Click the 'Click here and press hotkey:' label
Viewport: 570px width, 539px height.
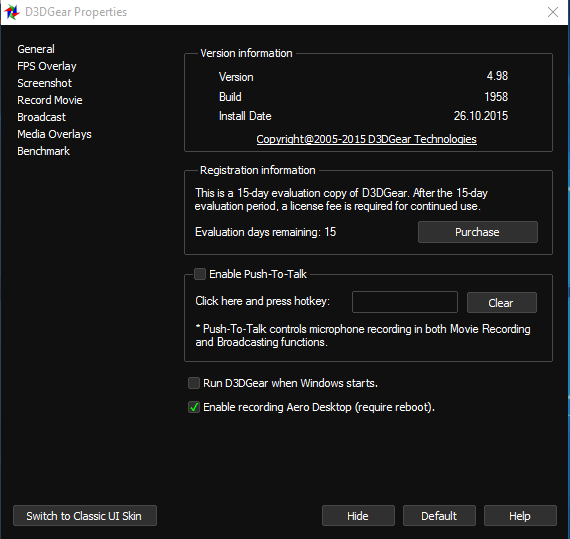tap(262, 301)
